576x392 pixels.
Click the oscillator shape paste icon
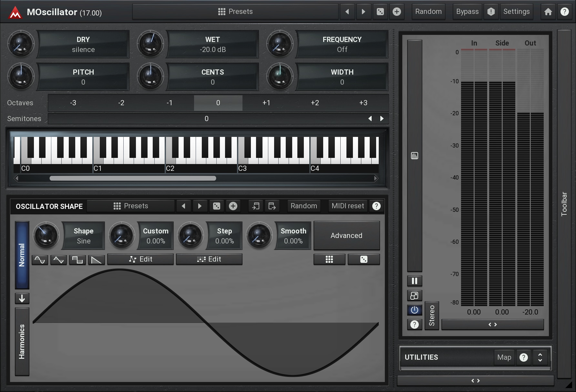coord(272,206)
